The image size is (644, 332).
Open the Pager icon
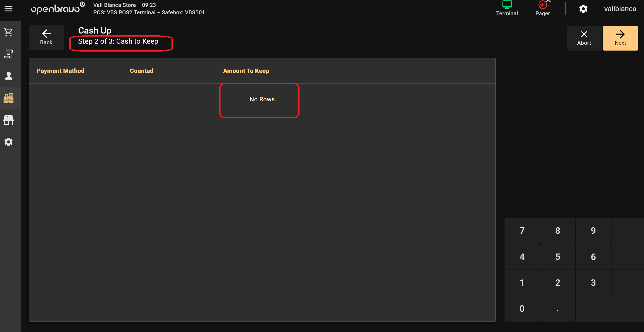(542, 8)
